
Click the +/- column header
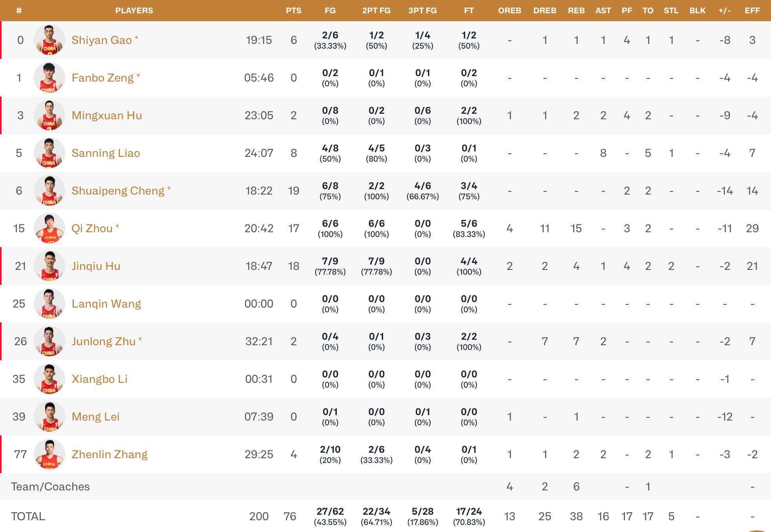coord(725,11)
